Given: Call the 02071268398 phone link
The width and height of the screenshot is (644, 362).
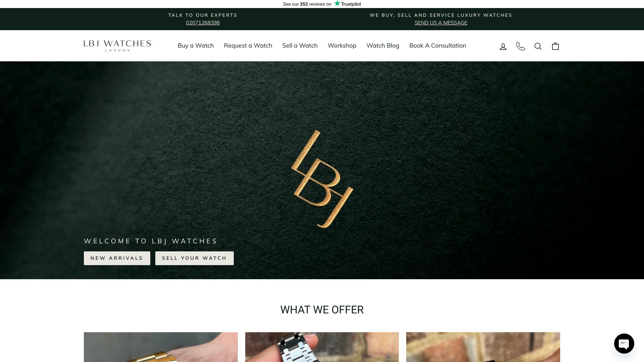Looking at the screenshot, I should click(x=203, y=23).
